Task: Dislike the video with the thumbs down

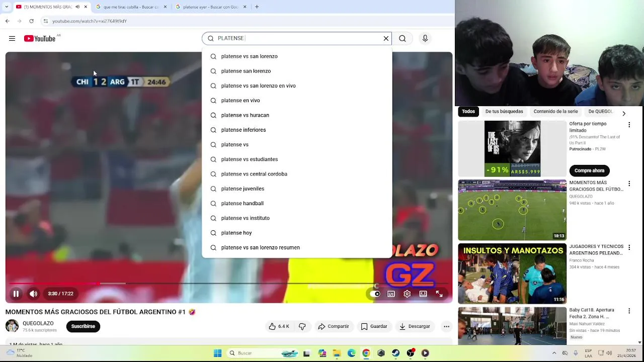Action: tap(302, 326)
